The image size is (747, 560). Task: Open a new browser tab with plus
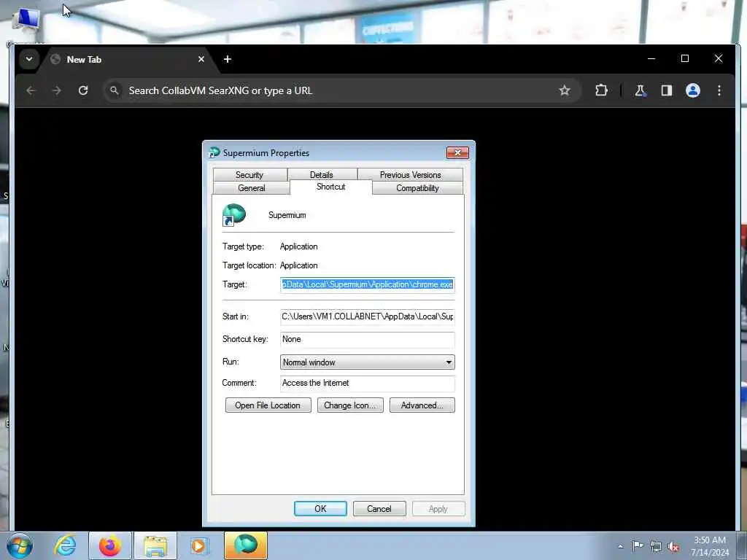[228, 59]
